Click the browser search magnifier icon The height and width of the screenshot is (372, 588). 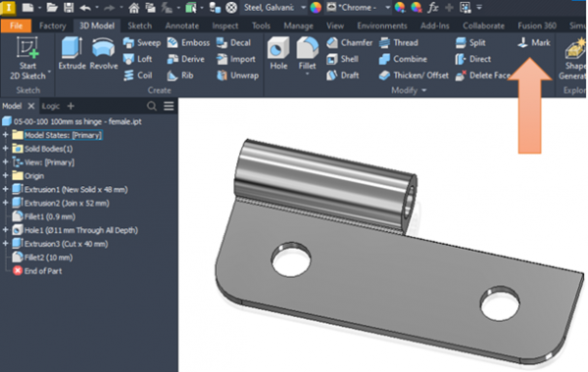coord(152,107)
